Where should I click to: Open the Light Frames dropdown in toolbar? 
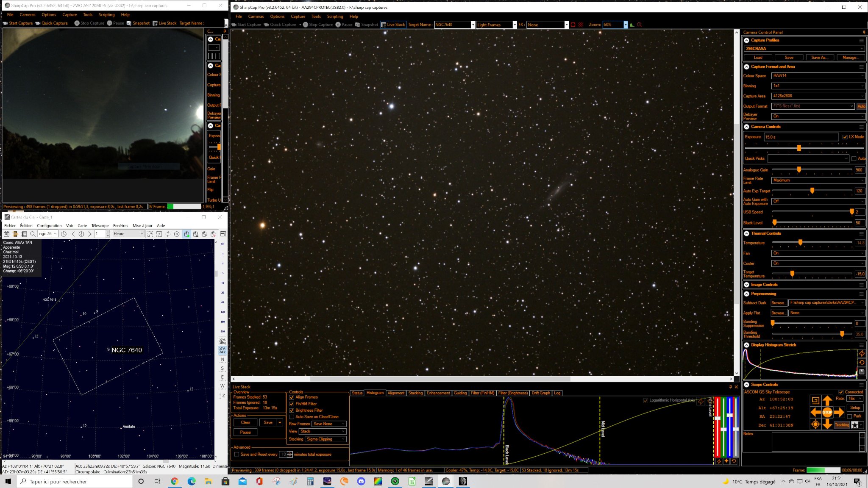pyautogui.click(x=496, y=25)
